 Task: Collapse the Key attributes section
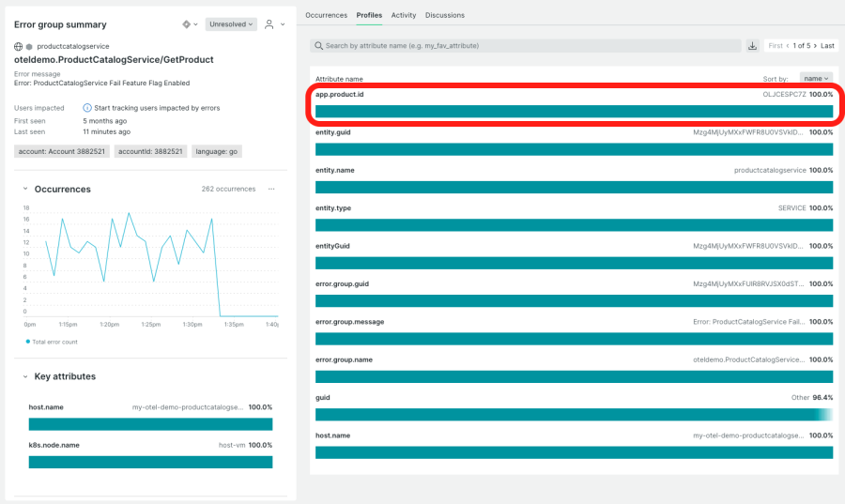[24, 376]
